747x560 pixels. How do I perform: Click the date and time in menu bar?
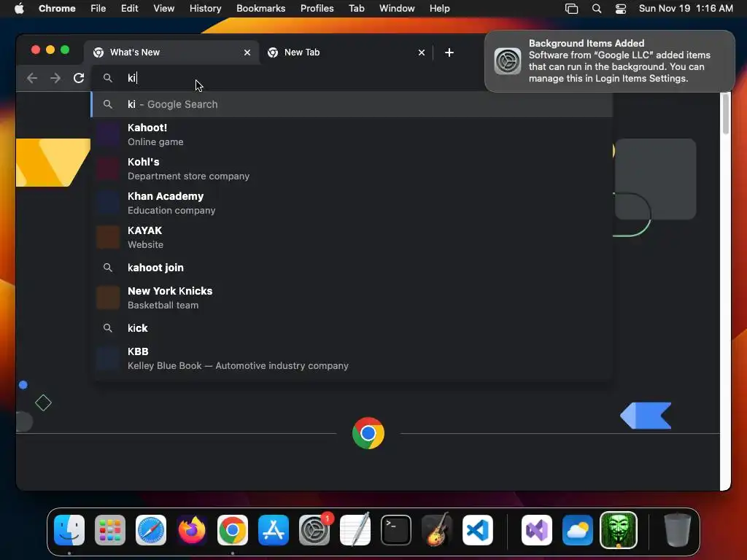[686, 9]
